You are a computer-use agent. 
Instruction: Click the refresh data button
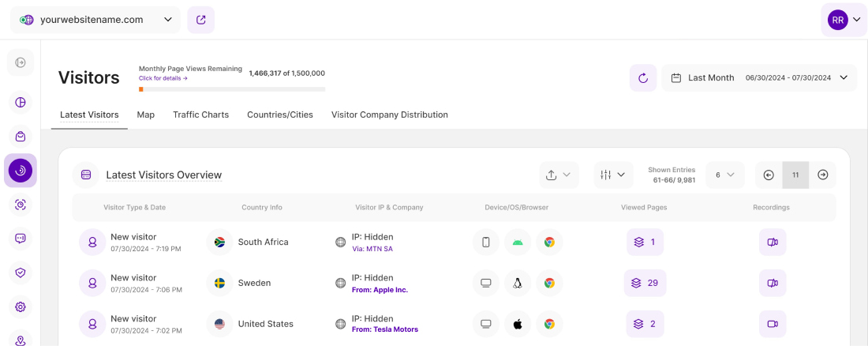(x=642, y=78)
